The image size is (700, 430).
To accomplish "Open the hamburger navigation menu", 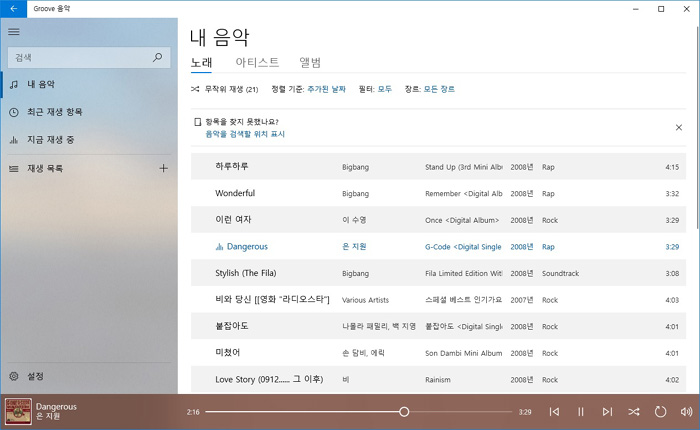I will click(x=13, y=31).
